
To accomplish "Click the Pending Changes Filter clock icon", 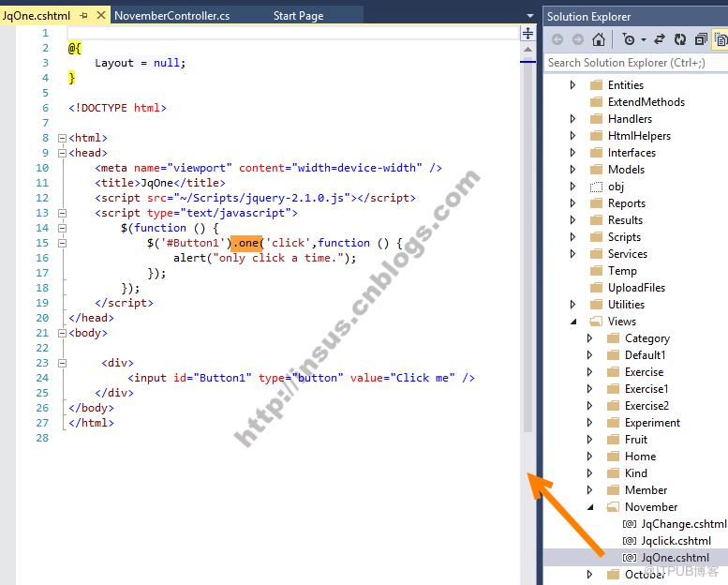I will (x=629, y=39).
